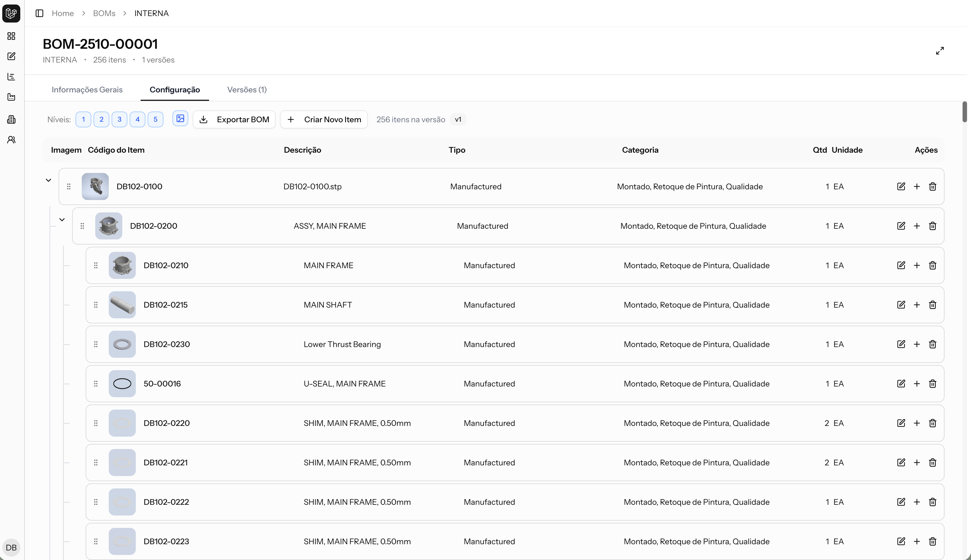Click the fullscreen expand arrows icon
The height and width of the screenshot is (560, 971).
click(x=940, y=51)
